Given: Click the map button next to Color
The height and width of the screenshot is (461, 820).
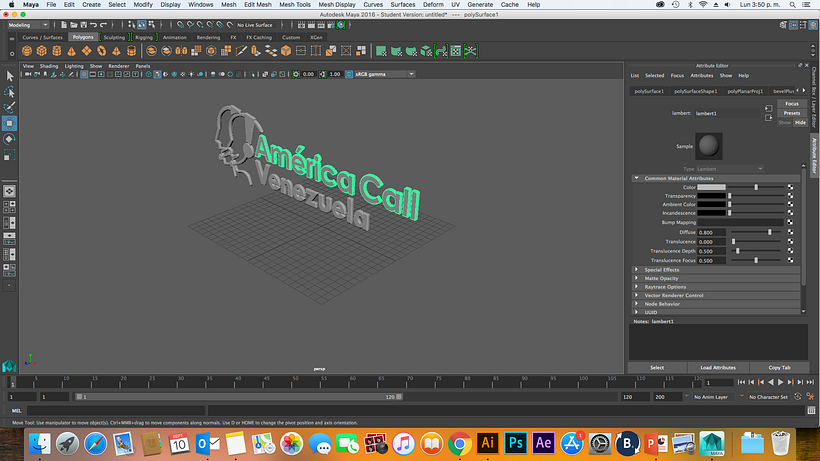Looking at the screenshot, I should click(790, 187).
